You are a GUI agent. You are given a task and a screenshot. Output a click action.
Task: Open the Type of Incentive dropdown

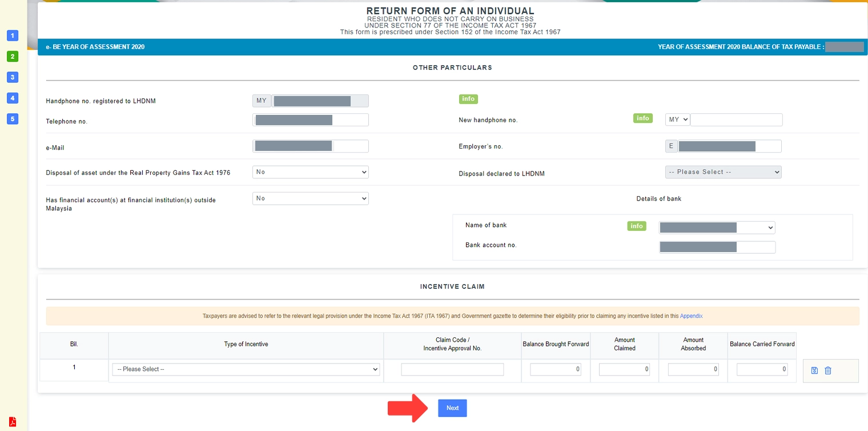(246, 369)
